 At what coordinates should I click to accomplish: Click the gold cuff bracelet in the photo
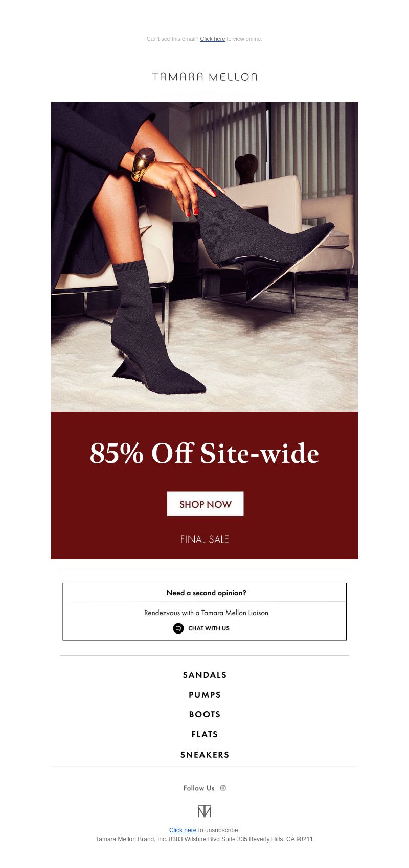142,165
